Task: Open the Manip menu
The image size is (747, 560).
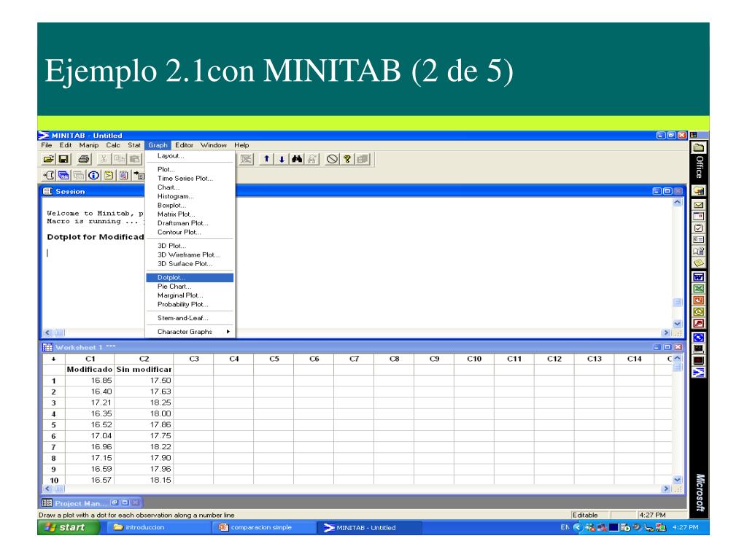Action: 88,145
